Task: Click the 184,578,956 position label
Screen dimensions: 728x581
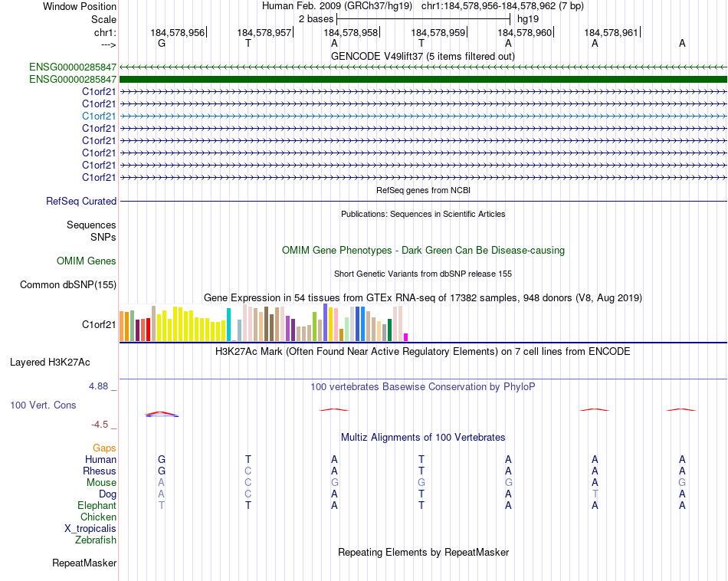Action: point(177,32)
